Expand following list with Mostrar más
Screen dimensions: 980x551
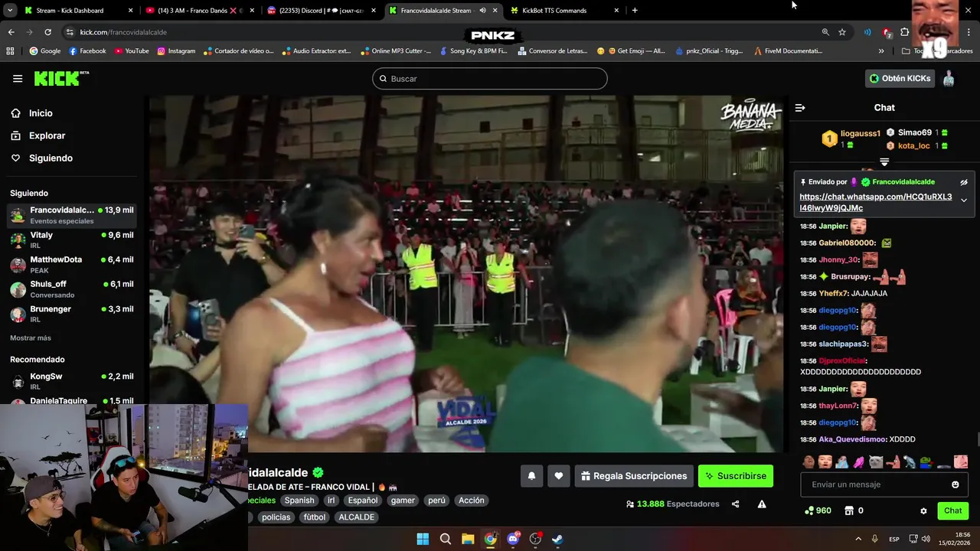pos(31,338)
